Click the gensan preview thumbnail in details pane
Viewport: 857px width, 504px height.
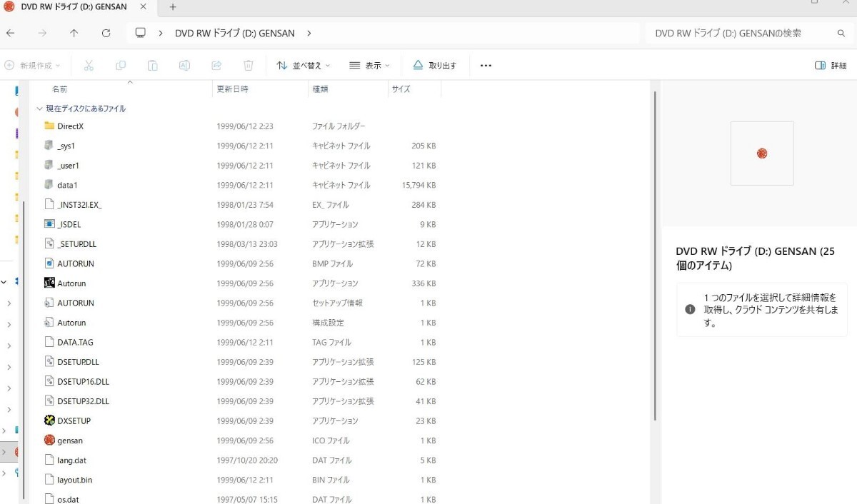[762, 153]
